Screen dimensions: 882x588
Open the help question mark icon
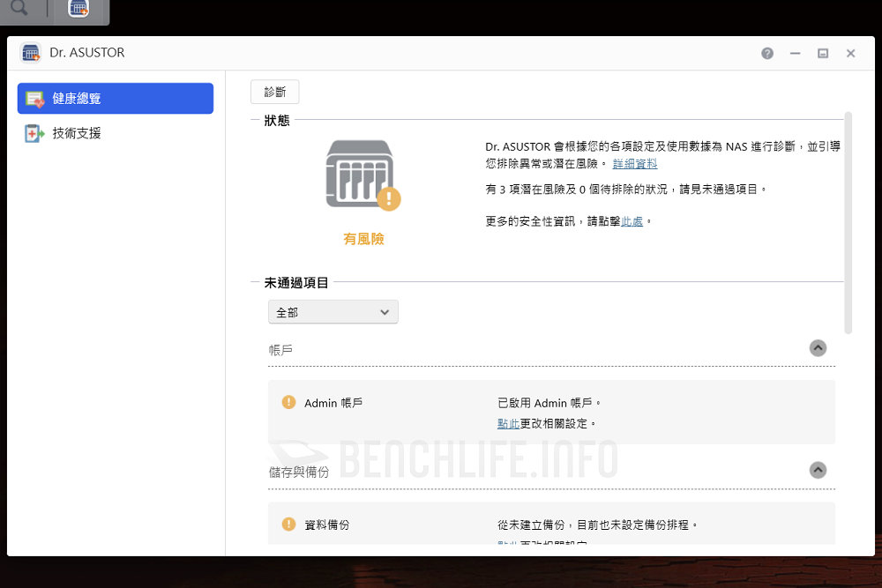pos(767,53)
